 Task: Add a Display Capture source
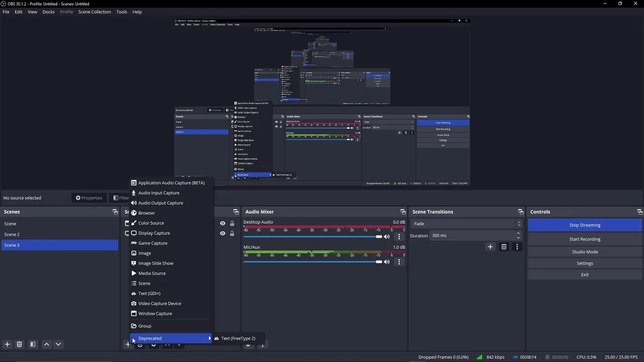point(171,233)
